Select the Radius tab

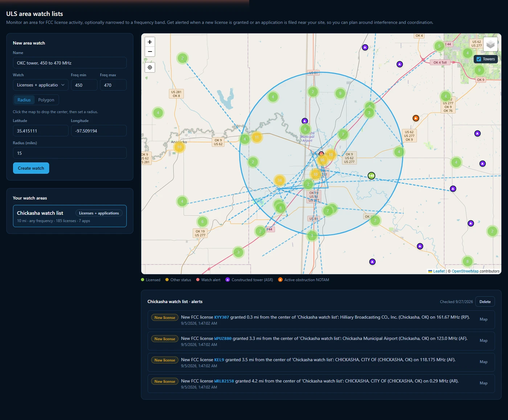(x=24, y=100)
